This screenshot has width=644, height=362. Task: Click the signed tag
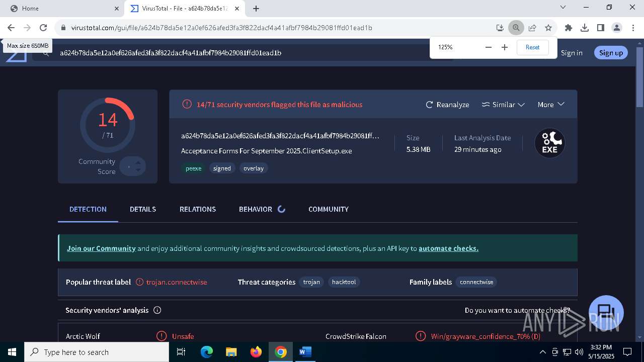click(x=222, y=168)
